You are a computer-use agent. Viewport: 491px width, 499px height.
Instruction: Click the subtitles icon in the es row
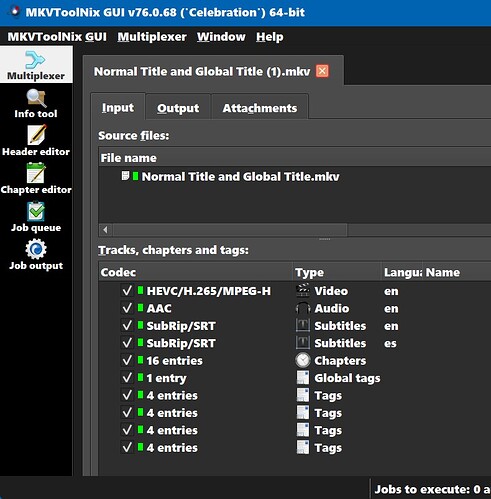pyautogui.click(x=303, y=343)
